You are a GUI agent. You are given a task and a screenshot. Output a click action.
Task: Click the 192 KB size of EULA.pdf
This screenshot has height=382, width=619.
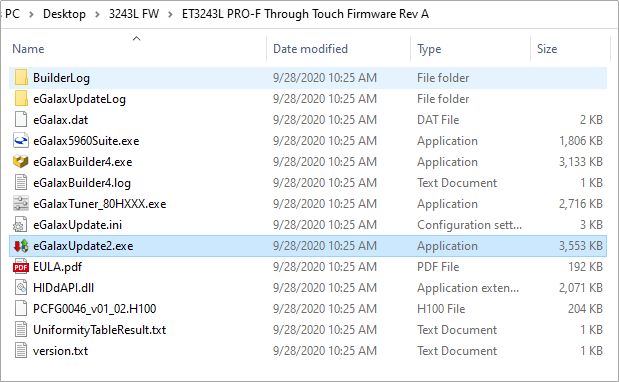[585, 267]
